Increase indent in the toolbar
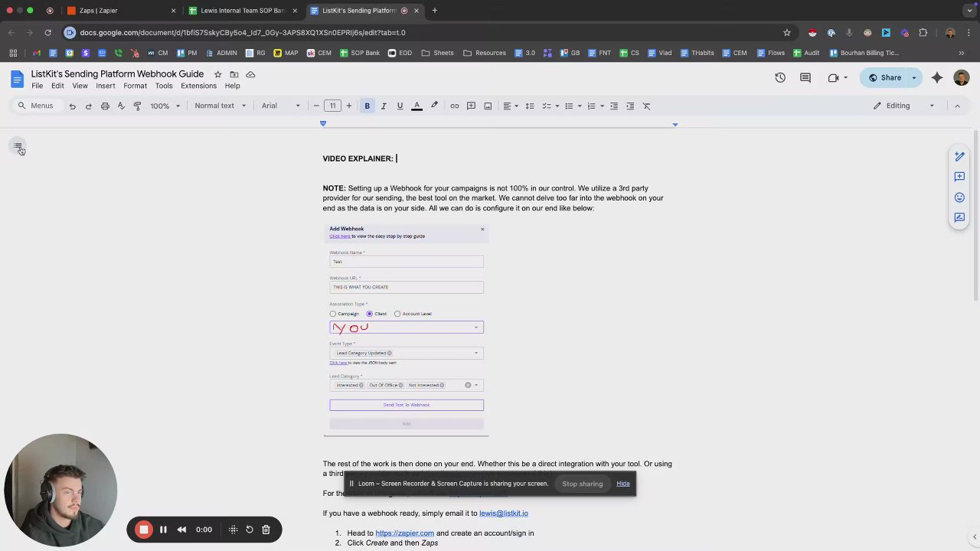The height and width of the screenshot is (551, 980). [x=630, y=106]
